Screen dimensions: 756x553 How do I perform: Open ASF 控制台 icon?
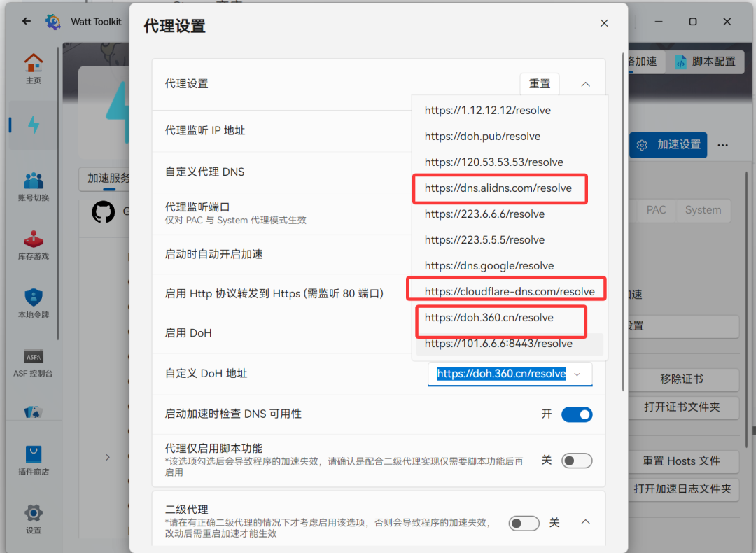pyautogui.click(x=34, y=363)
